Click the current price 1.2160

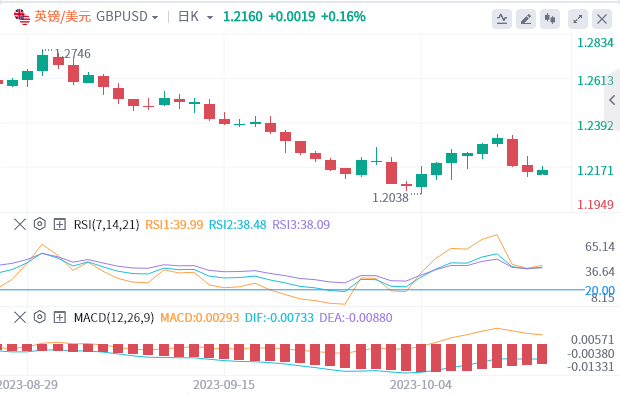(243, 17)
